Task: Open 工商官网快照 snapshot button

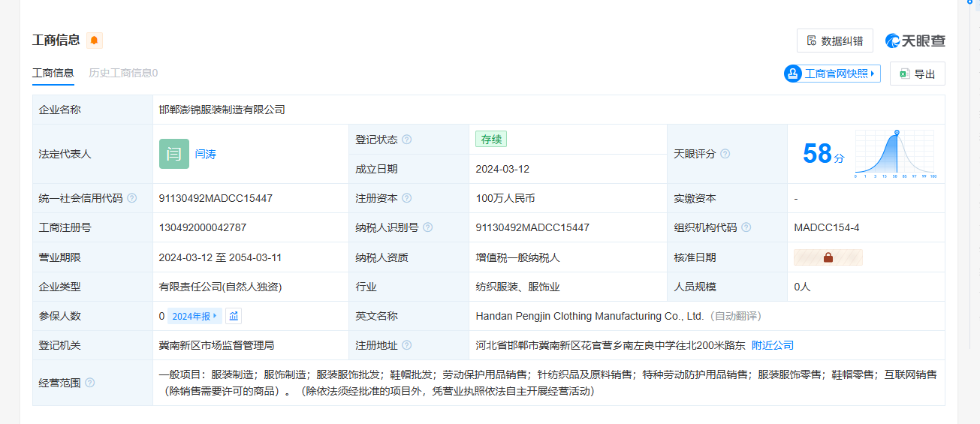Action: [x=832, y=74]
